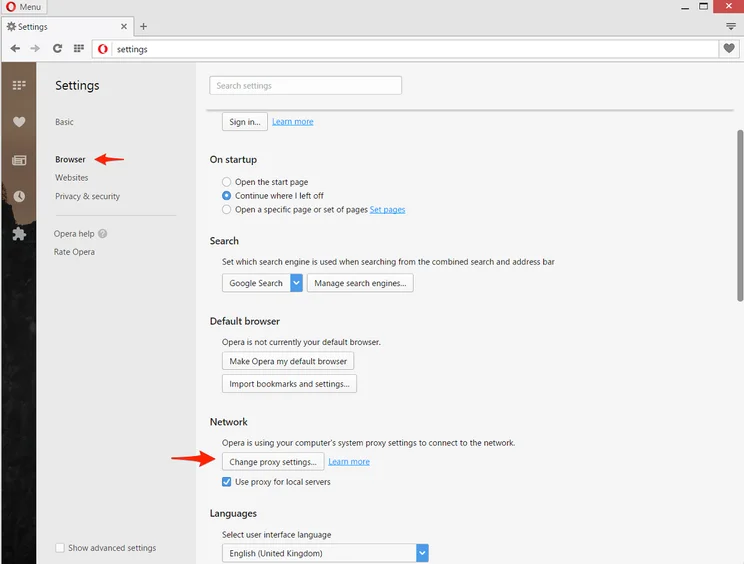Close the Settings tab
Image resolution: width=744 pixels, height=564 pixels.
pyautogui.click(x=124, y=27)
